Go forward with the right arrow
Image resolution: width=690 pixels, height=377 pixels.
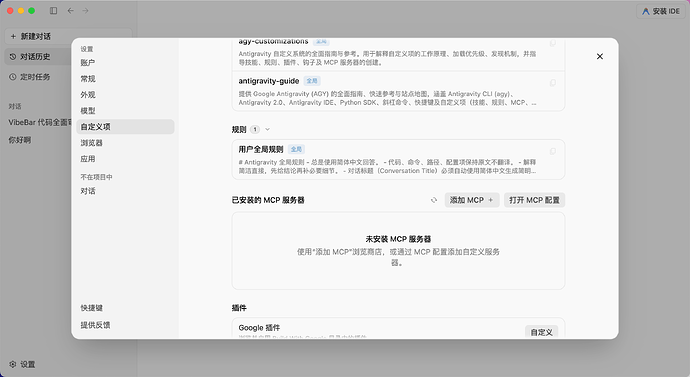coord(85,11)
